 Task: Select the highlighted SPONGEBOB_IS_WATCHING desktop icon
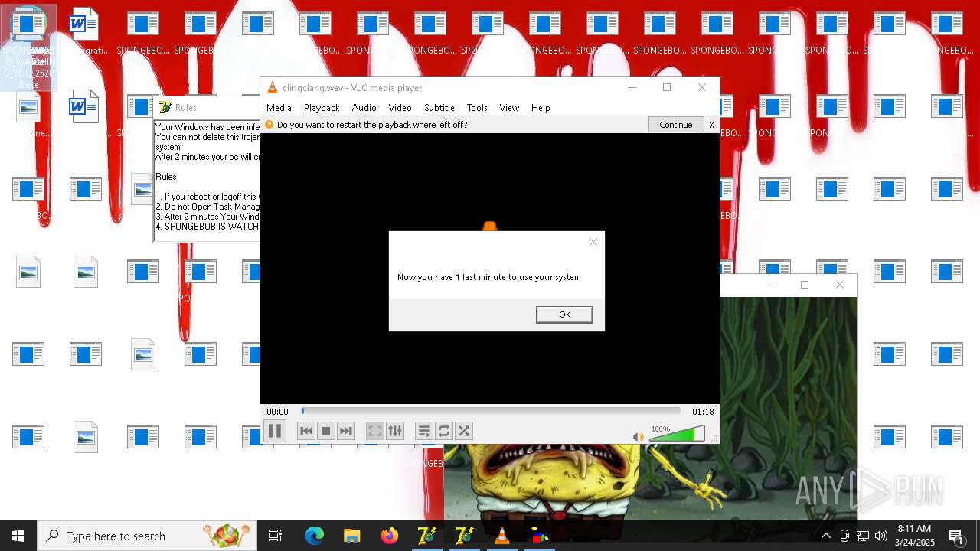[28, 48]
